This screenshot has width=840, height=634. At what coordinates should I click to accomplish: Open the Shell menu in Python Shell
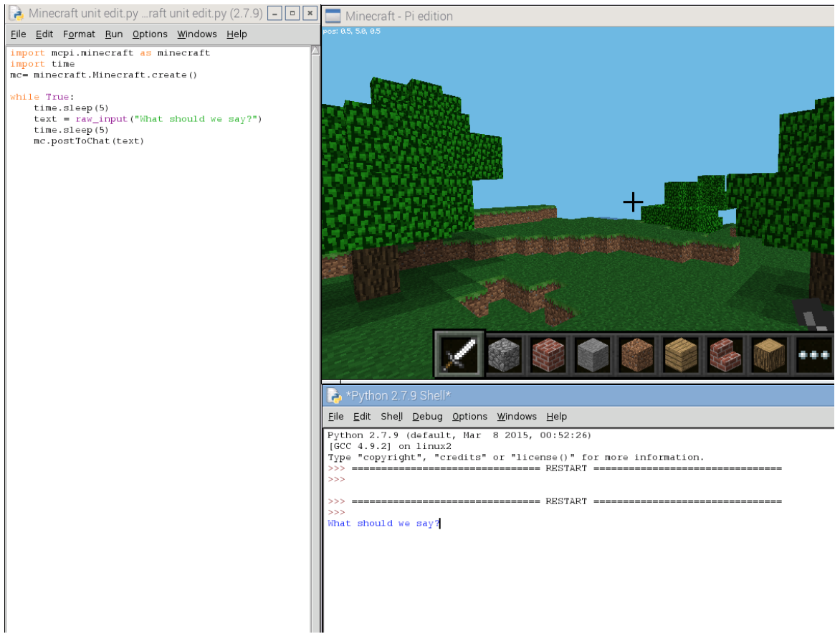(391, 417)
